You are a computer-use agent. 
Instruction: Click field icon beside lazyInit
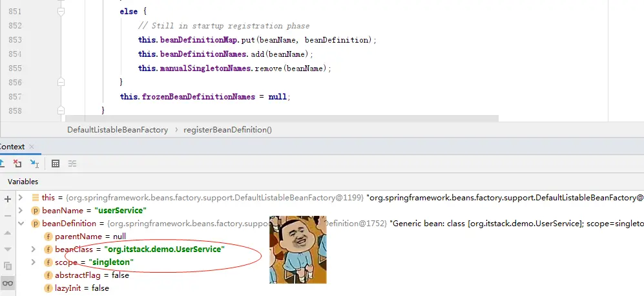(48, 288)
